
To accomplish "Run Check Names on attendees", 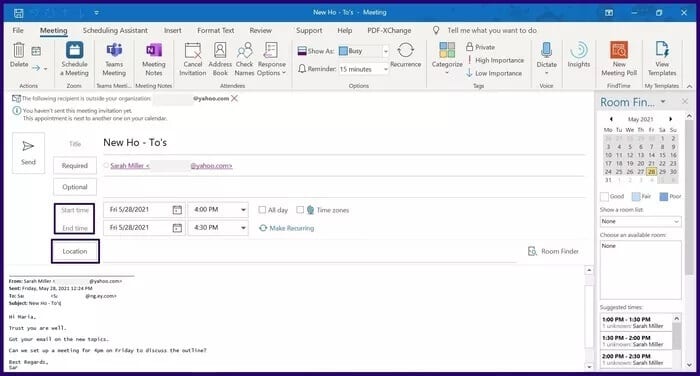I will [x=244, y=59].
